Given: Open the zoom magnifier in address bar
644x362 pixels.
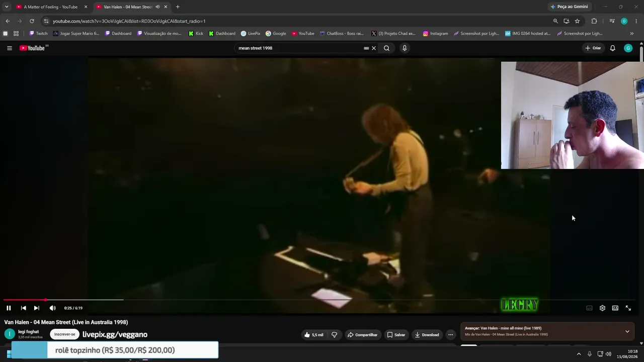Looking at the screenshot, I should click(x=555, y=21).
